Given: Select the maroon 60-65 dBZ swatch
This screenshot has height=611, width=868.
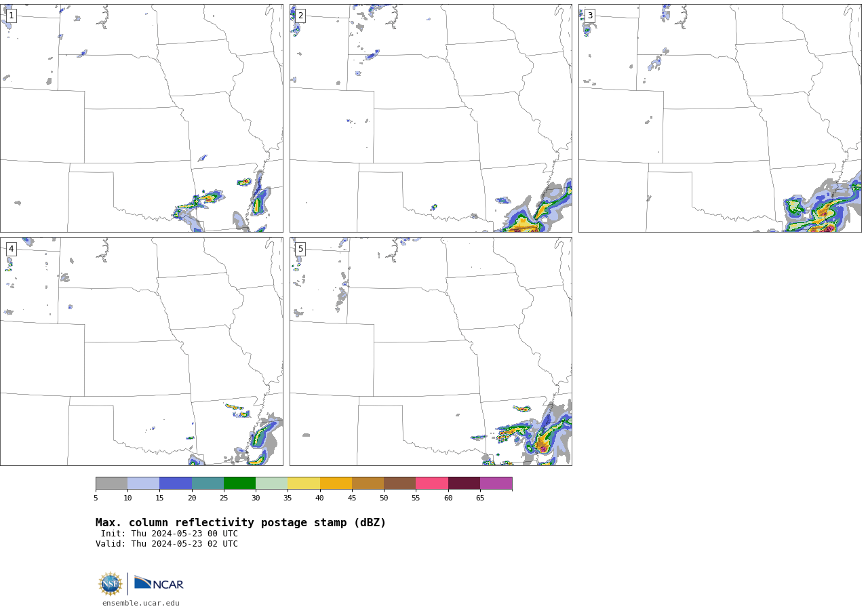Looking at the screenshot, I should tap(464, 484).
